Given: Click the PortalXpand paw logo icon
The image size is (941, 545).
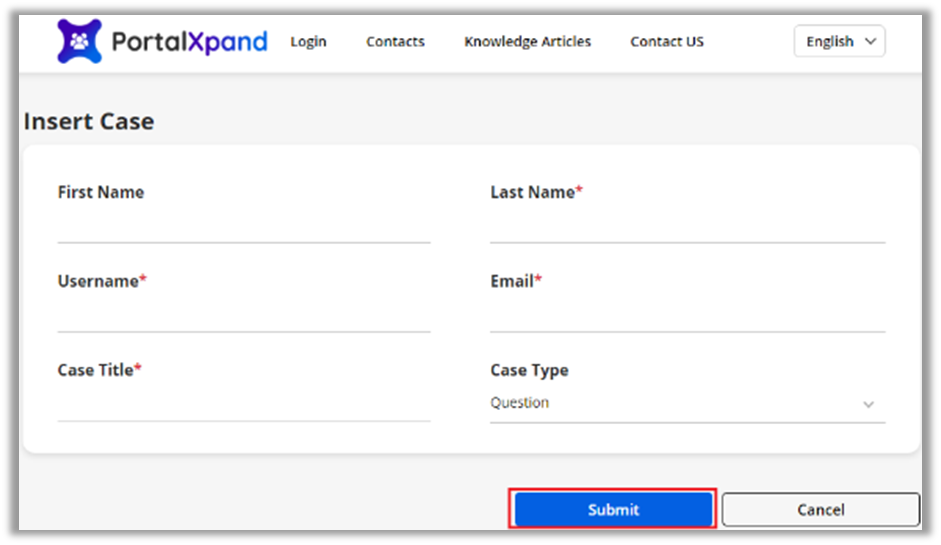Looking at the screenshot, I should point(79,41).
